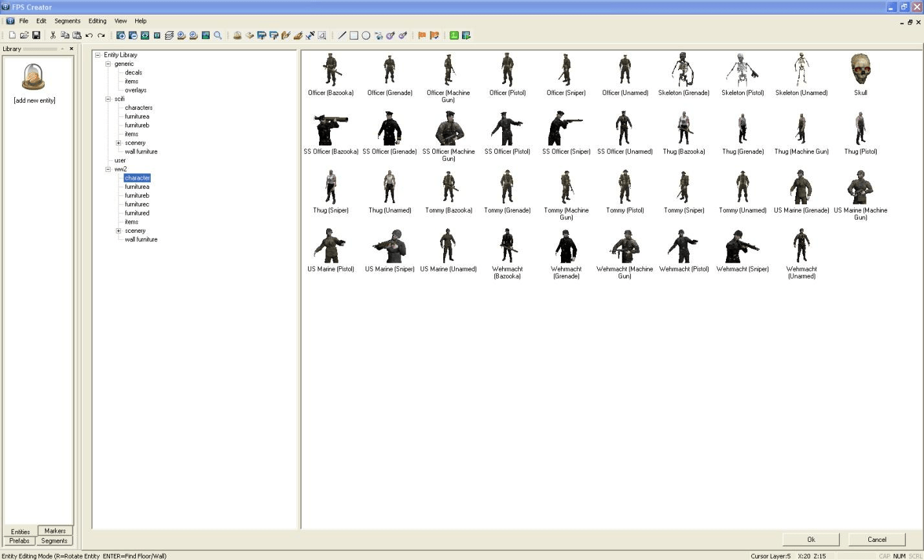The width and height of the screenshot is (924, 560).
Task: Click the [add new entity] label
Action: coord(34,100)
